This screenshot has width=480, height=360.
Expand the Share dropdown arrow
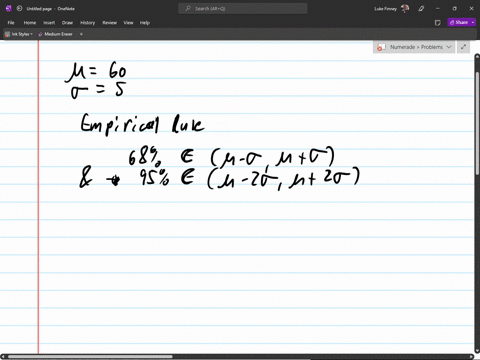point(473,22)
